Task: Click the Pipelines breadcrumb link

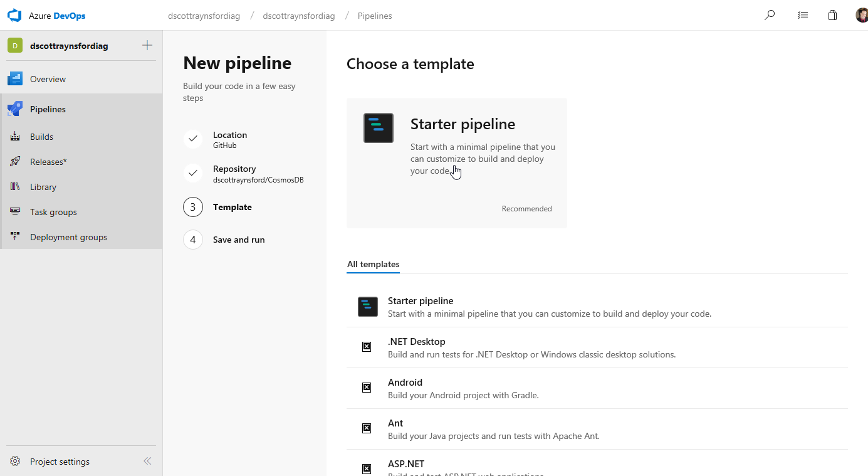Action: coord(375,16)
